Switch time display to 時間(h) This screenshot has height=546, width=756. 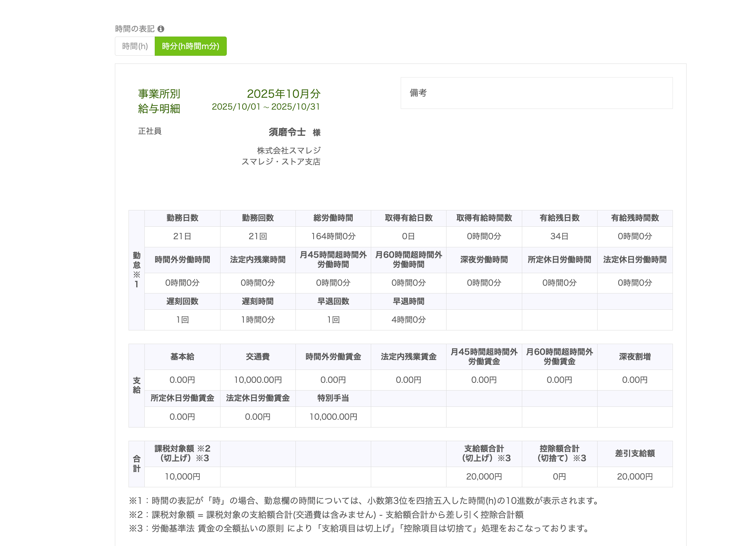[x=135, y=46]
